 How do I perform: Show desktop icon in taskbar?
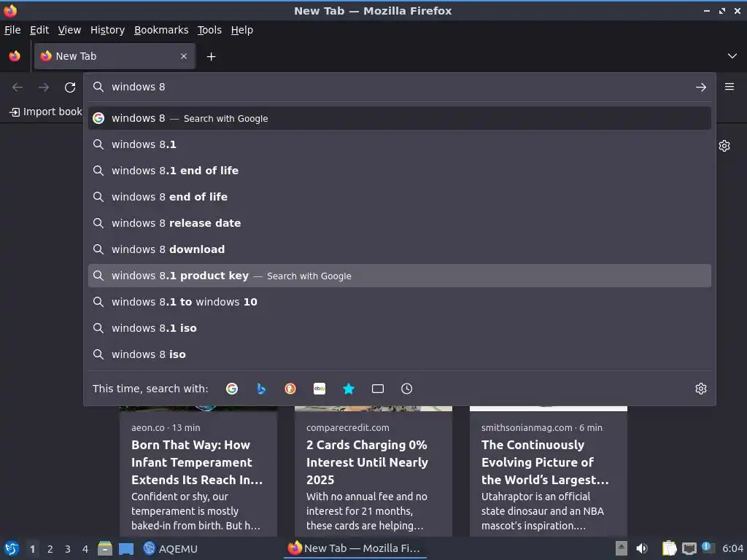[126, 548]
